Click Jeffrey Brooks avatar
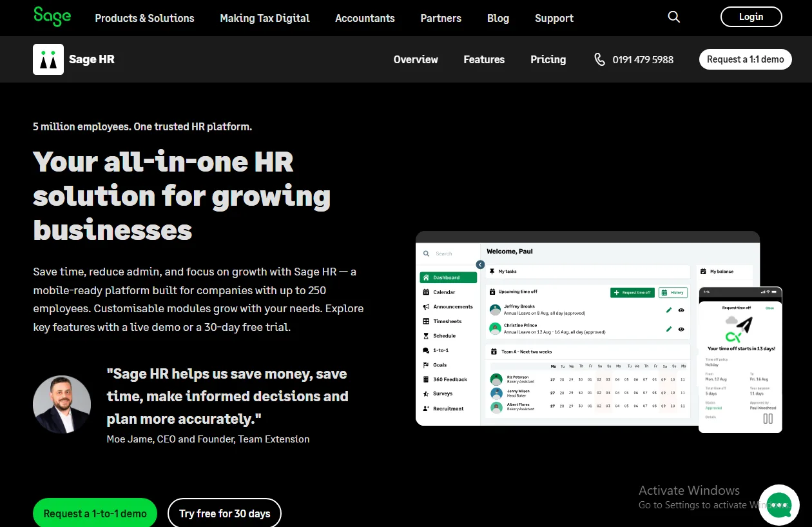Image resolution: width=812 pixels, height=527 pixels. coord(495,310)
